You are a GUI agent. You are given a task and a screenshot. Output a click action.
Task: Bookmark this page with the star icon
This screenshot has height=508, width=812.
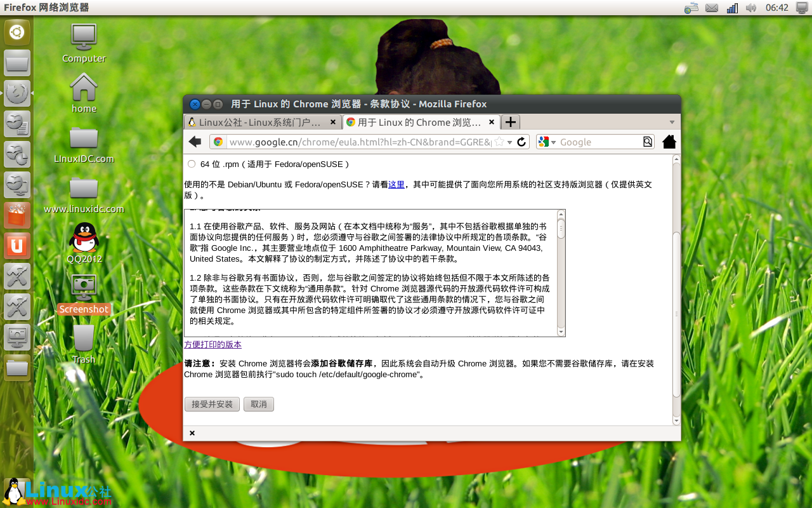pyautogui.click(x=499, y=142)
